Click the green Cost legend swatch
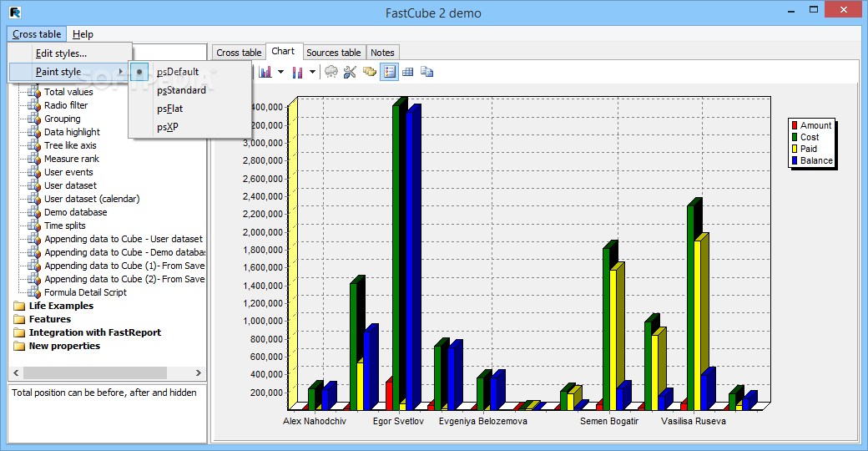Viewport: 868px width, 451px height. click(795, 138)
